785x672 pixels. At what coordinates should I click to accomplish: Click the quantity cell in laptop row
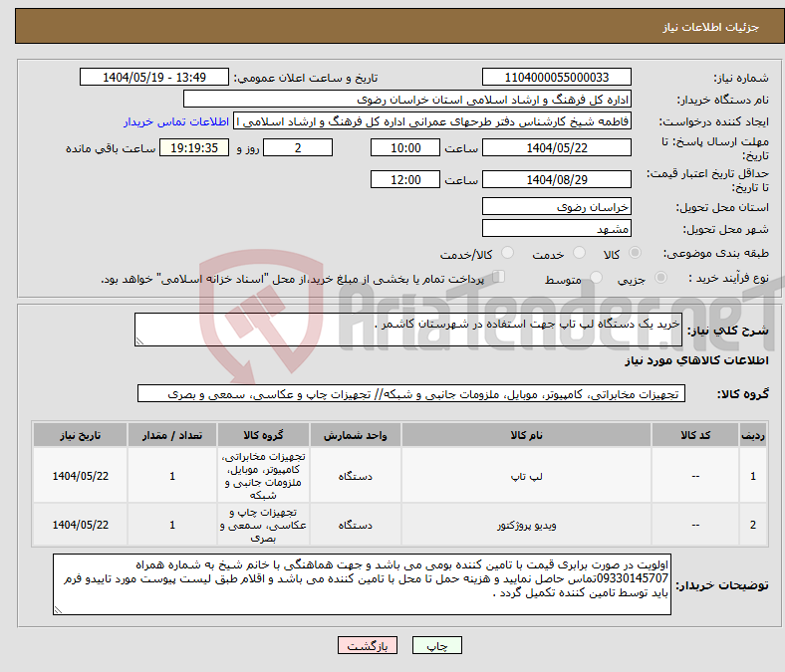coord(172,476)
